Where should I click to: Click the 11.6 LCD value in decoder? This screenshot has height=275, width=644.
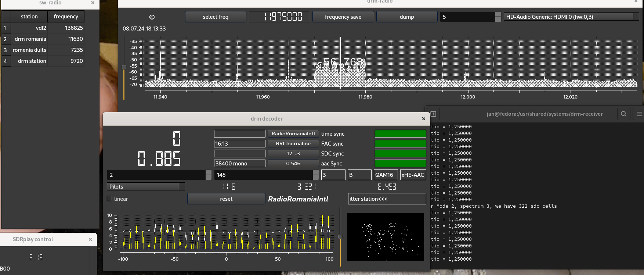tap(229, 187)
